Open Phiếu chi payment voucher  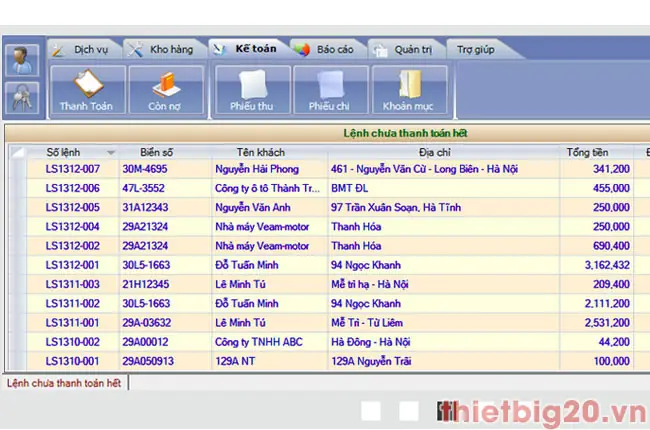(x=329, y=91)
